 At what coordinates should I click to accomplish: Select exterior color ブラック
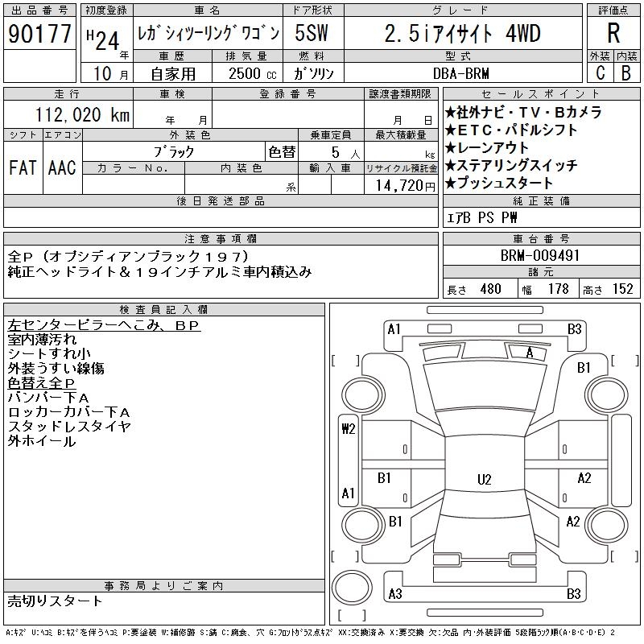[174, 152]
